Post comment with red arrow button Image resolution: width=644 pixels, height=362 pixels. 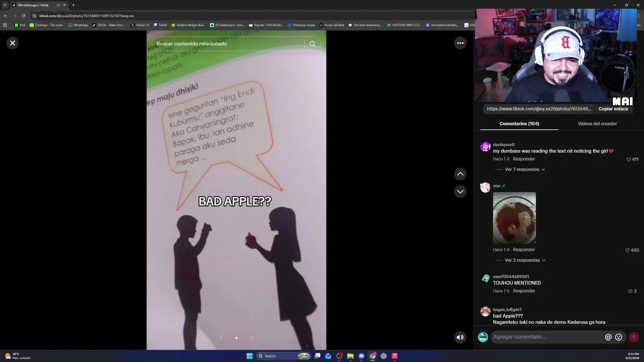(x=634, y=337)
